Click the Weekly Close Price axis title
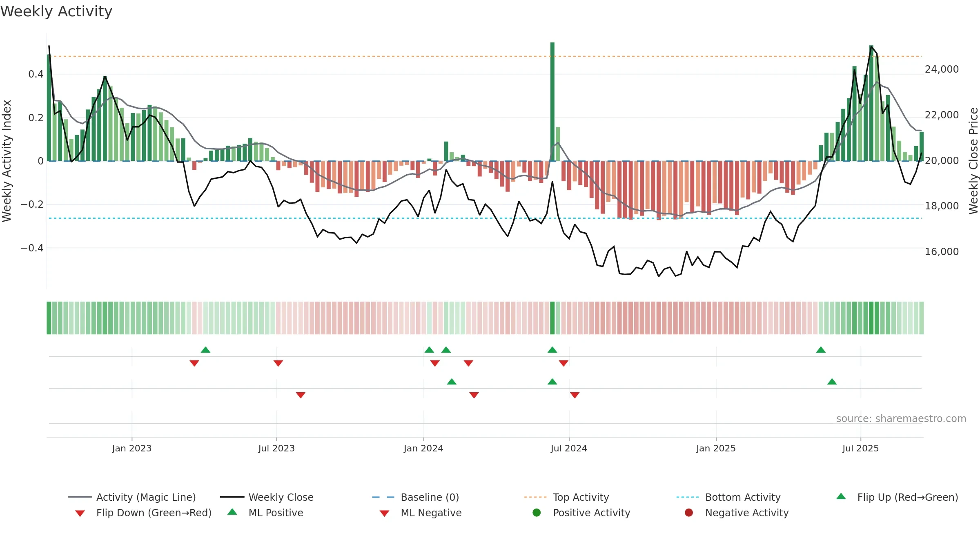This screenshot has height=551, width=980. [x=973, y=161]
